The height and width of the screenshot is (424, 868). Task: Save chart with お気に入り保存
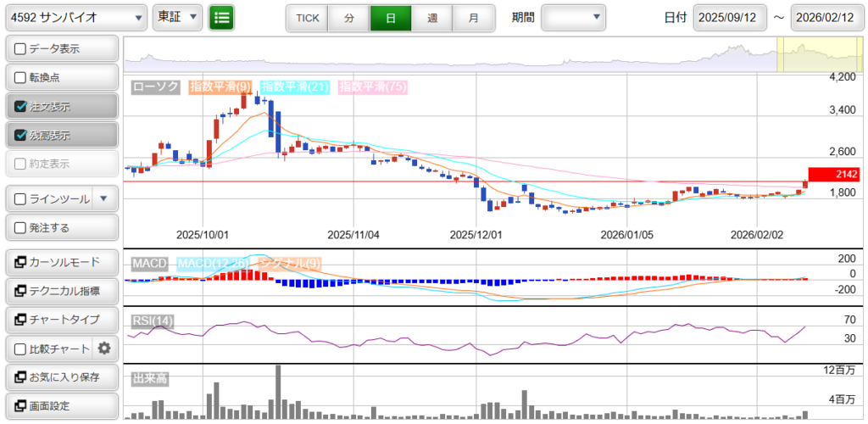[60, 377]
